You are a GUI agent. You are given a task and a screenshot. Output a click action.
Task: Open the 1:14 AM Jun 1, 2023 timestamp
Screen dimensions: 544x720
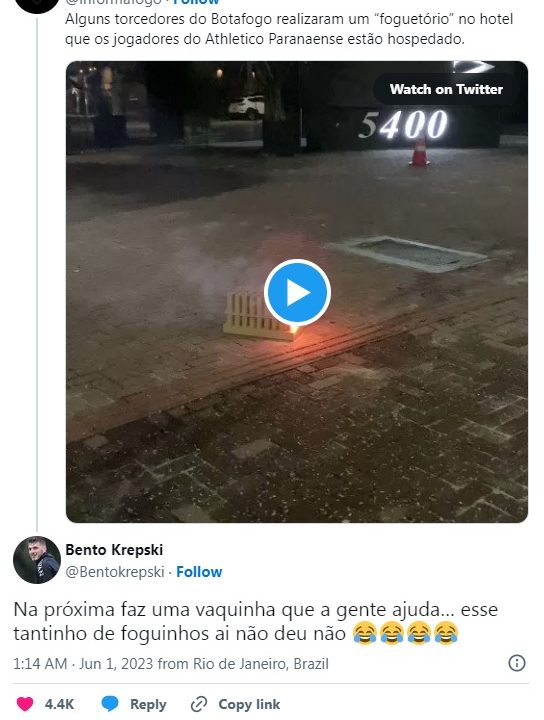pos(83,664)
